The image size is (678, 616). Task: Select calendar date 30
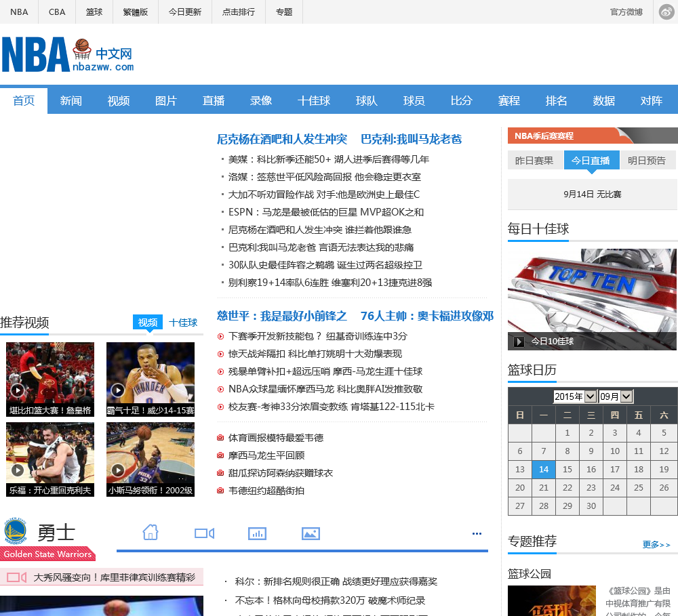tap(591, 506)
